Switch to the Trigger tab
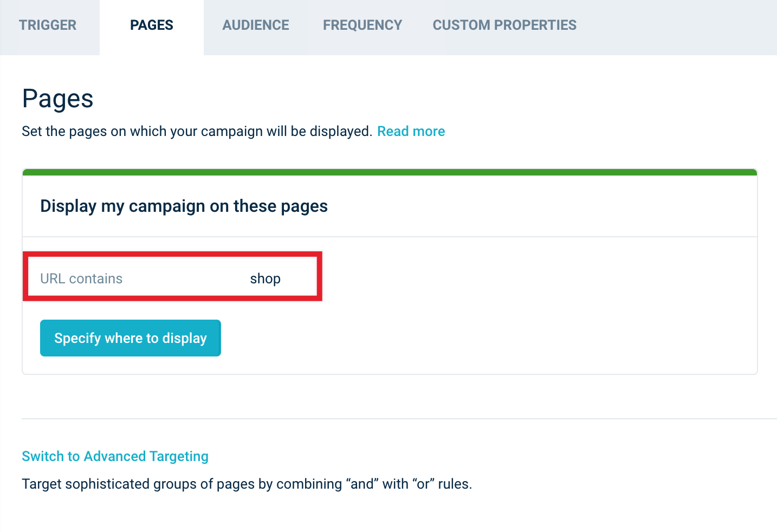Viewport: 777px width, 532px height. click(48, 25)
